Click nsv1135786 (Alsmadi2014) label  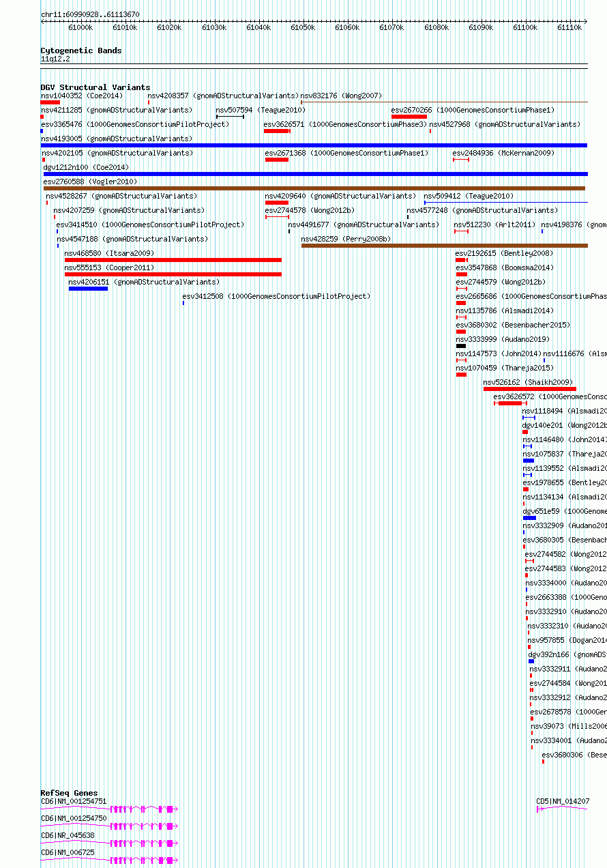[505, 310]
